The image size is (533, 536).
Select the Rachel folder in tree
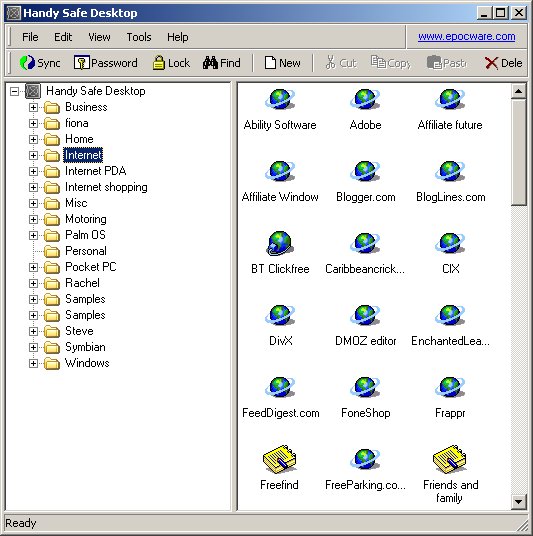[82, 283]
